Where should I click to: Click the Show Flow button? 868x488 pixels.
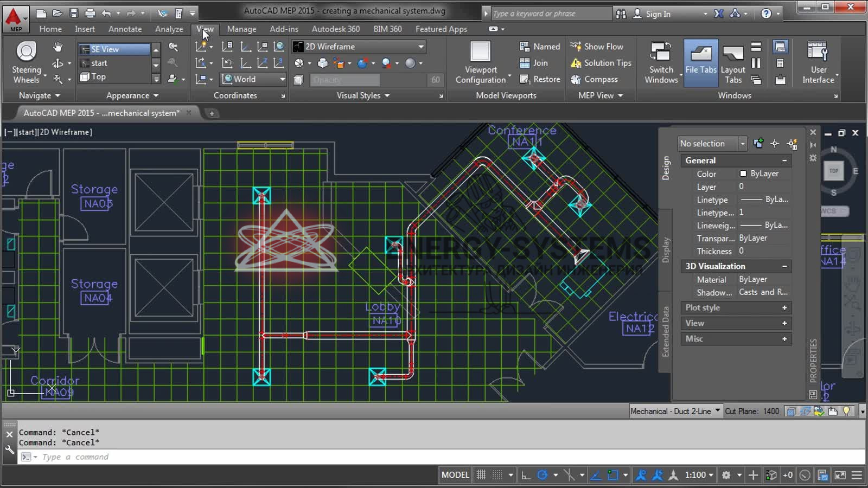tap(597, 47)
